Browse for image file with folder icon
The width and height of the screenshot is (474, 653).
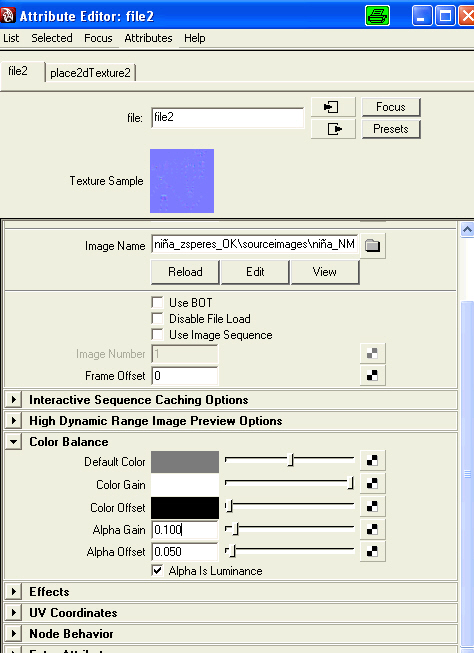pyautogui.click(x=372, y=246)
